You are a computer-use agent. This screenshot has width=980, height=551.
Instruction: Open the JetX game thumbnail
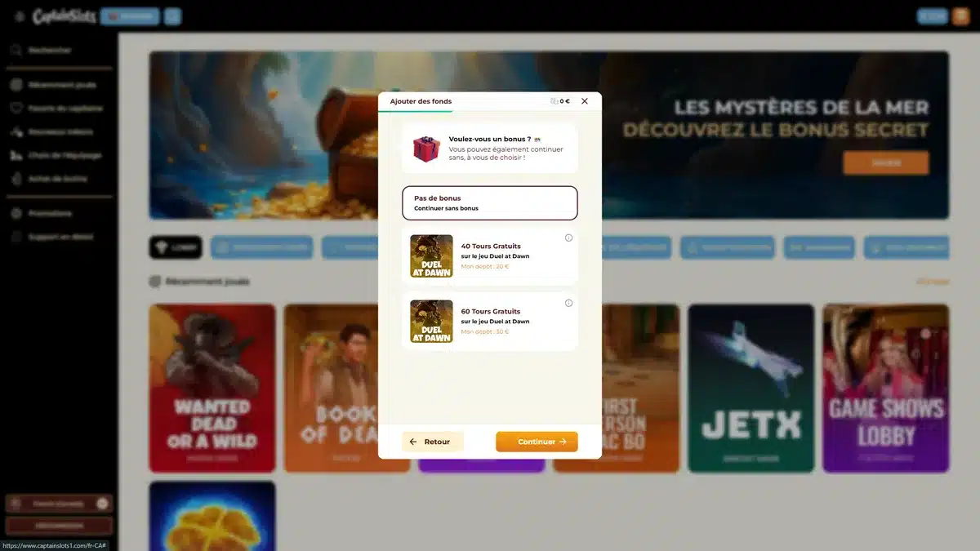751,388
